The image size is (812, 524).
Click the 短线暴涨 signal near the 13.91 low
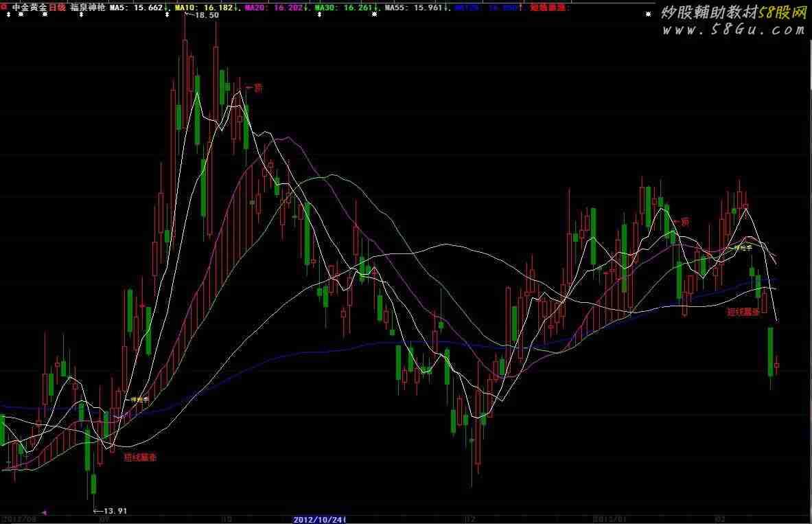140,457
